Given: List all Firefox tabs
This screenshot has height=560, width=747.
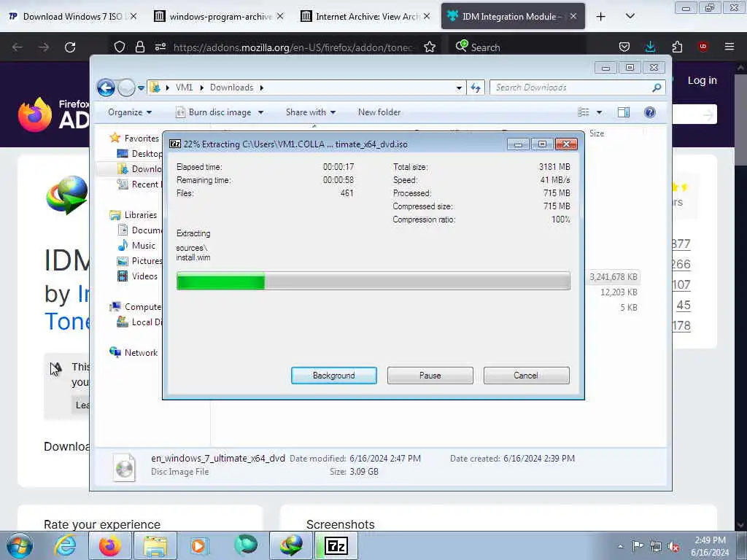Looking at the screenshot, I should click(630, 16).
